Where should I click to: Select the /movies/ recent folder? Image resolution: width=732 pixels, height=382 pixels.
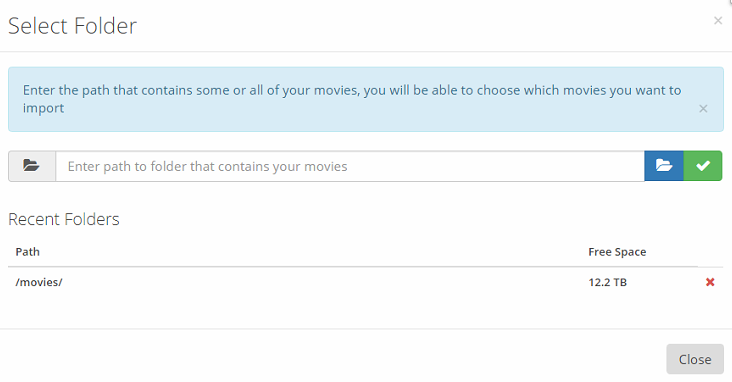pyautogui.click(x=39, y=282)
